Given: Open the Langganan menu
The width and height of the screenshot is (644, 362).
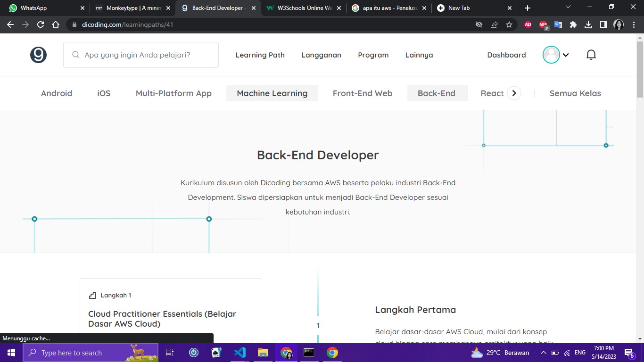Looking at the screenshot, I should coord(321,55).
